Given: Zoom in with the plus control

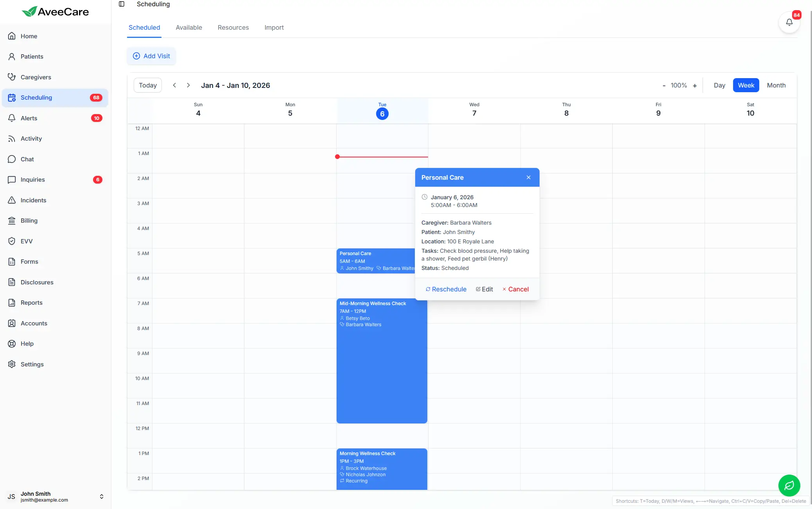Looking at the screenshot, I should [x=695, y=85].
